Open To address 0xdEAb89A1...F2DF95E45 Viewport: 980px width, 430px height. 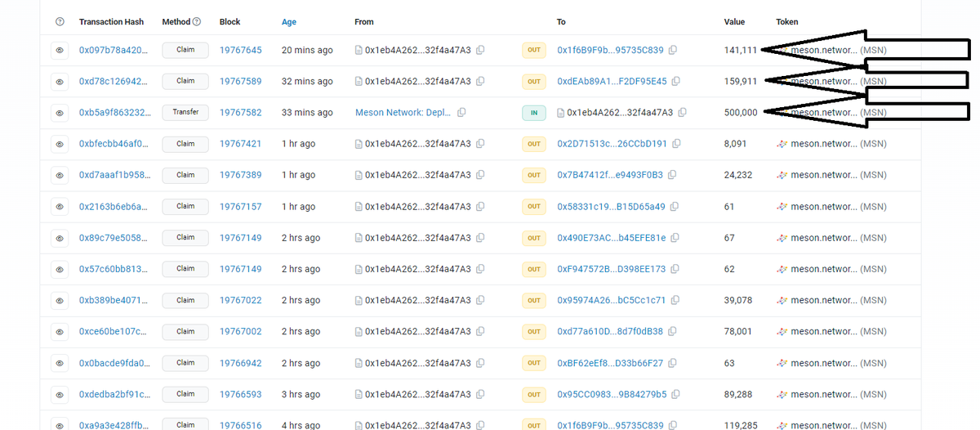(612, 81)
